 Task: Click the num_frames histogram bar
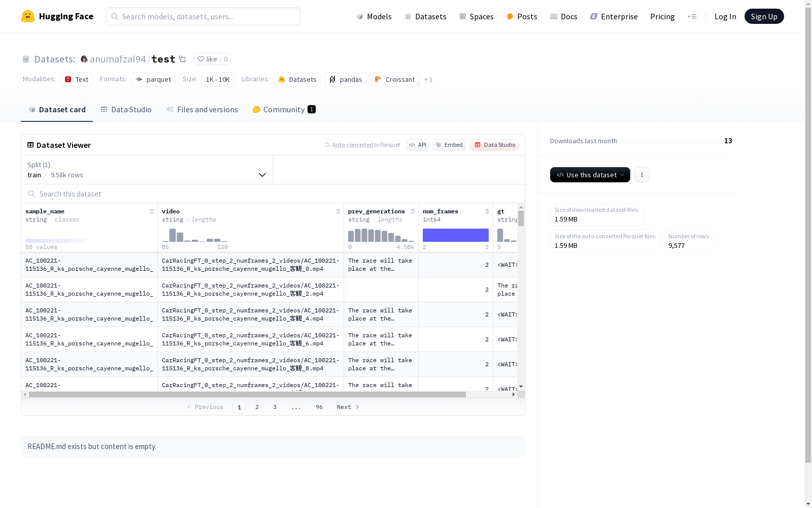456,235
